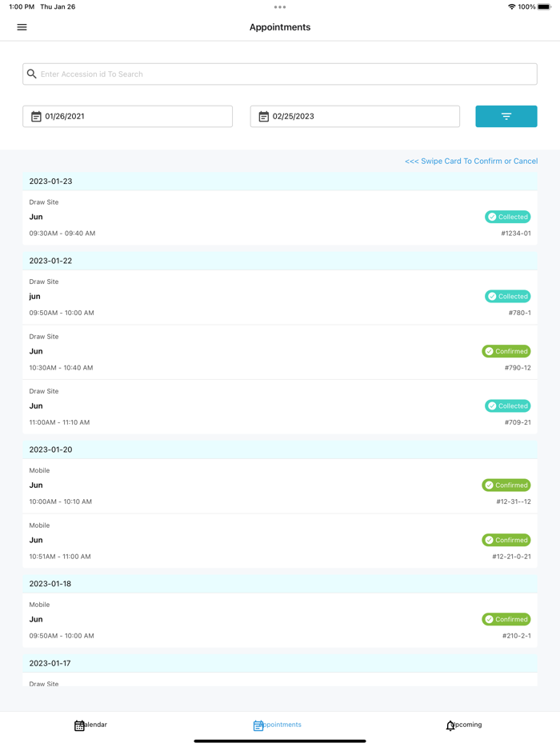The height and width of the screenshot is (747, 560).
Task: Open the start date field 01/26/2021
Action: click(128, 116)
